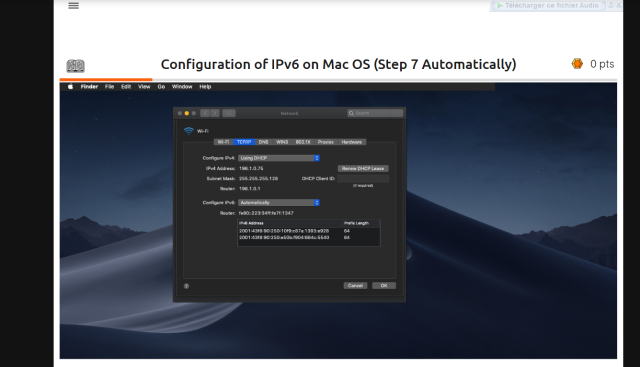
Task: Click the yellow minimize dot of Network window
Action: (187, 113)
